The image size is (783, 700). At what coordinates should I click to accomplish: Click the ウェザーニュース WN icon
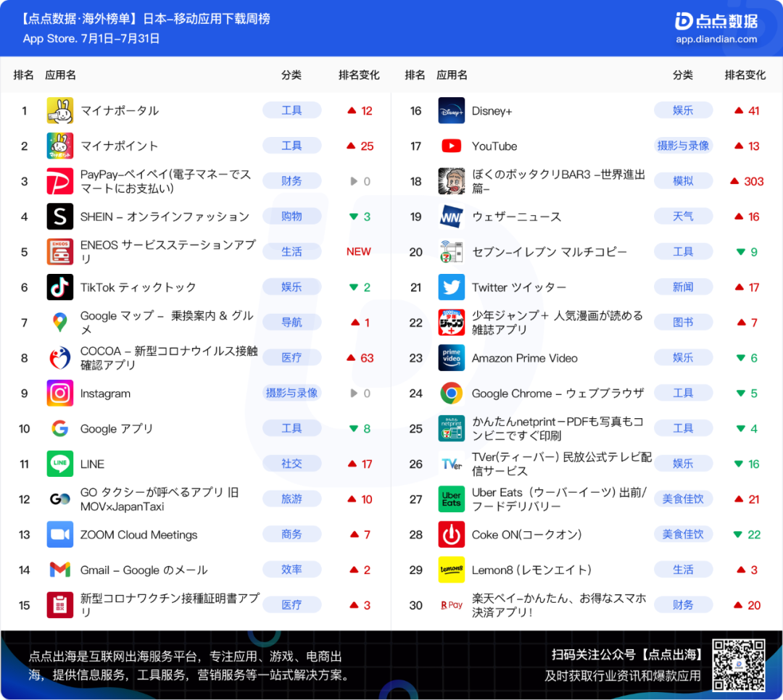452,216
